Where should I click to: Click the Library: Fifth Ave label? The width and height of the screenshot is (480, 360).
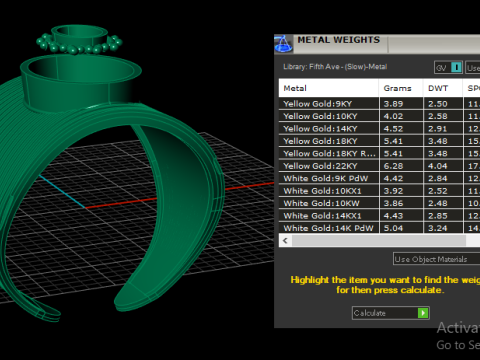(x=335, y=67)
